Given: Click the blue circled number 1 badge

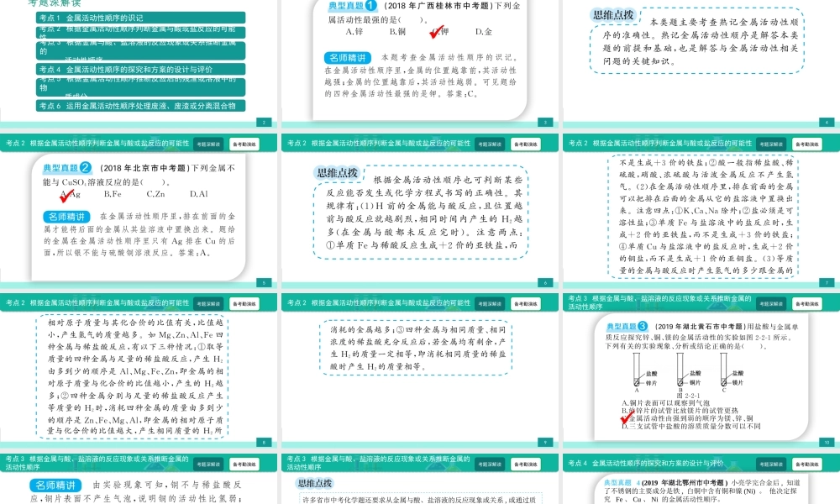Looking at the screenshot, I should [x=370, y=6].
